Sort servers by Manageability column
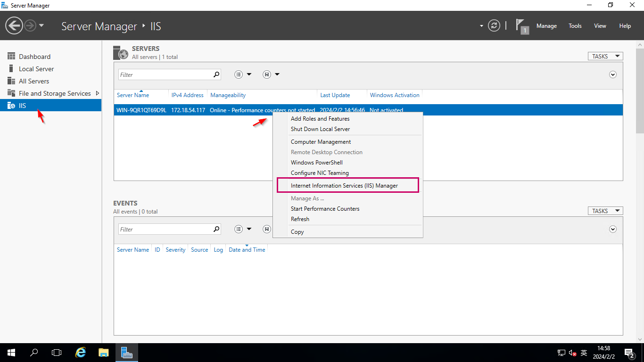 (228, 95)
